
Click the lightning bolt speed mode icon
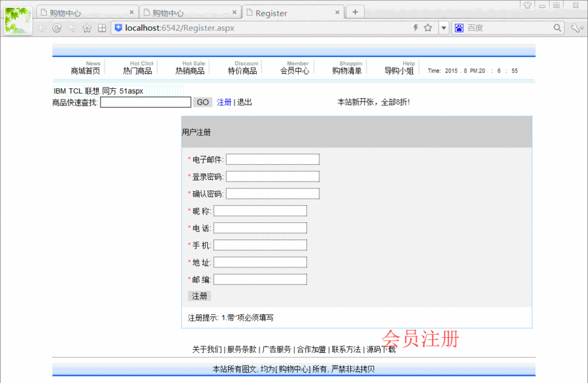pos(416,27)
